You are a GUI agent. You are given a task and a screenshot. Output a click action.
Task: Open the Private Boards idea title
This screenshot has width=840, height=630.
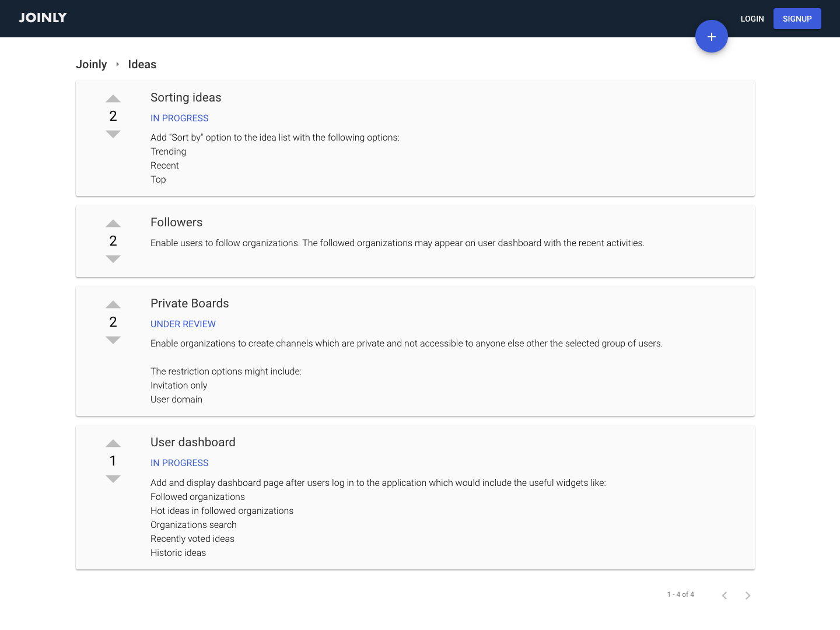(x=190, y=303)
